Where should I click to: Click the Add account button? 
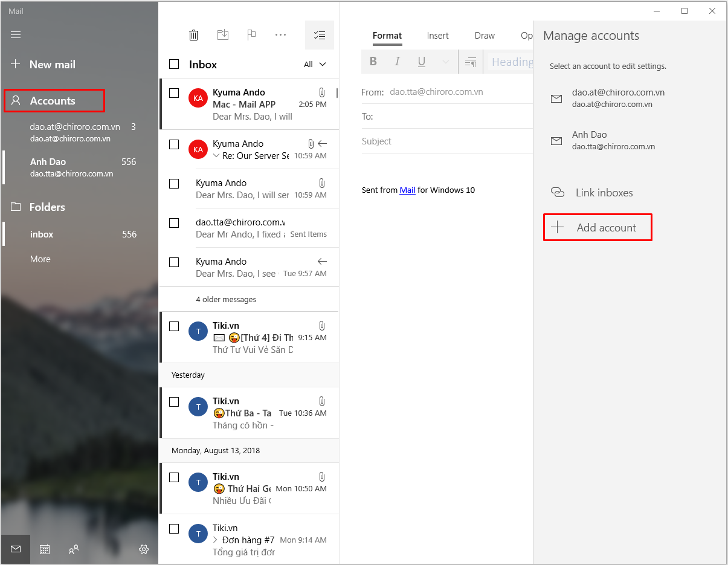click(598, 227)
